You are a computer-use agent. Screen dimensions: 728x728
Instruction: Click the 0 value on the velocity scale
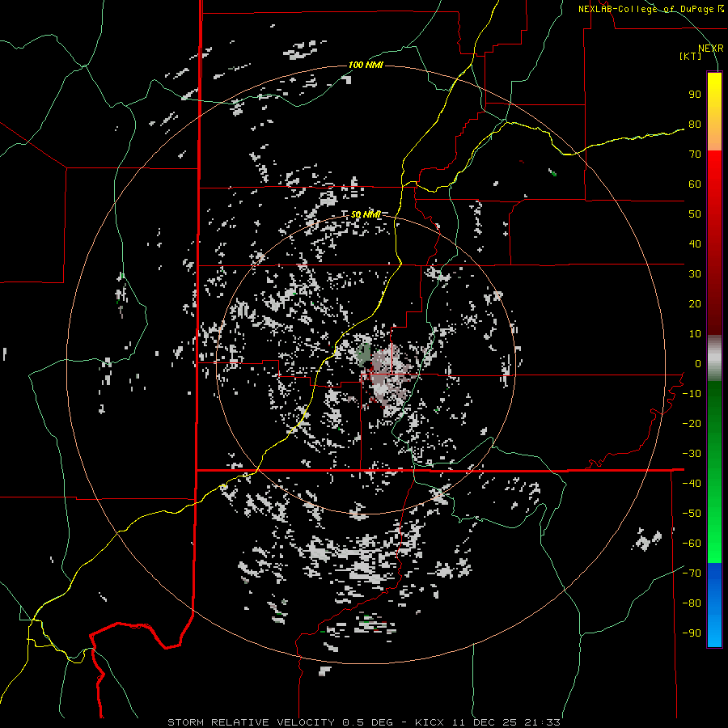click(x=698, y=364)
